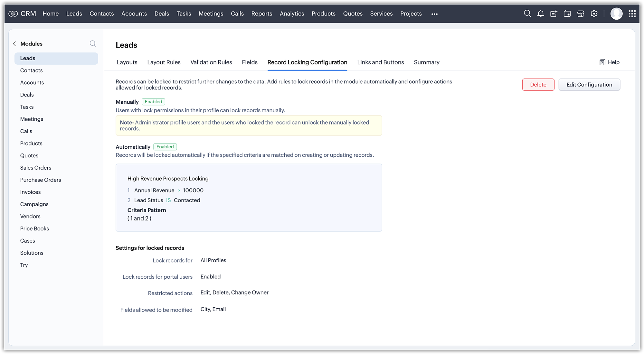Expand more modules ellipsis in navbar
644x354 pixels.
click(x=434, y=14)
